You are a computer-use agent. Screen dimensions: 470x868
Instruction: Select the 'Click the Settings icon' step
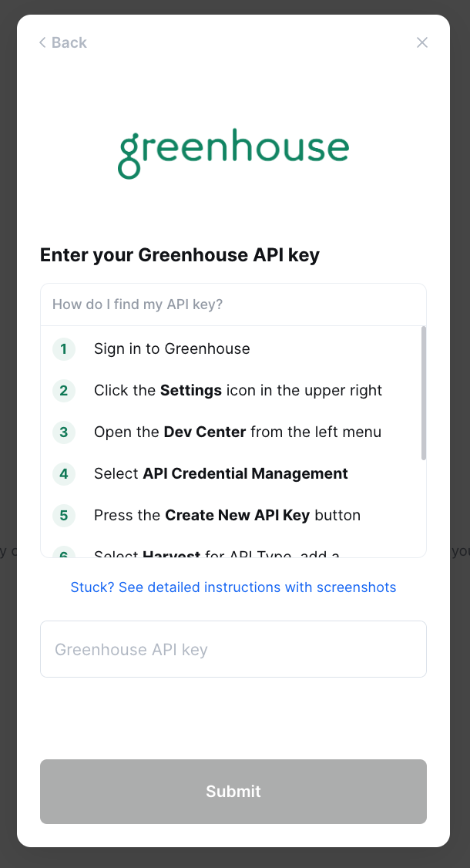point(238,390)
